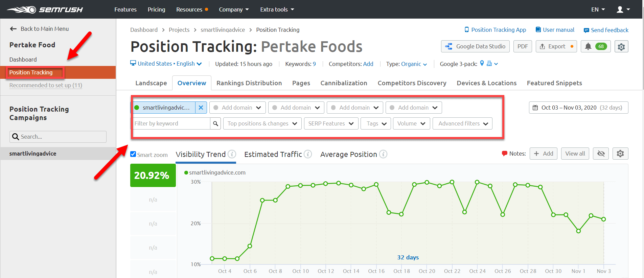The height and width of the screenshot is (278, 644).
Task: Show Visibility Trend info tooltip icon
Action: click(232, 154)
